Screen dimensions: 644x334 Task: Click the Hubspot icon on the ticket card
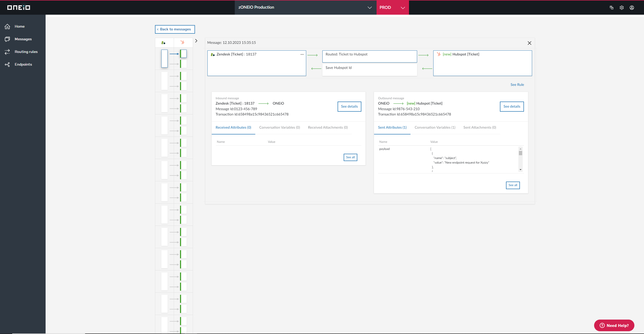pyautogui.click(x=439, y=54)
